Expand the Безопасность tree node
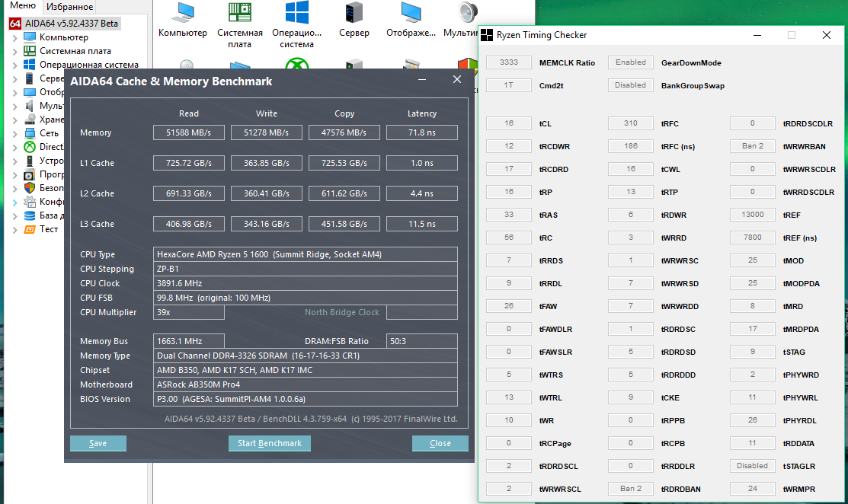 tap(15, 188)
